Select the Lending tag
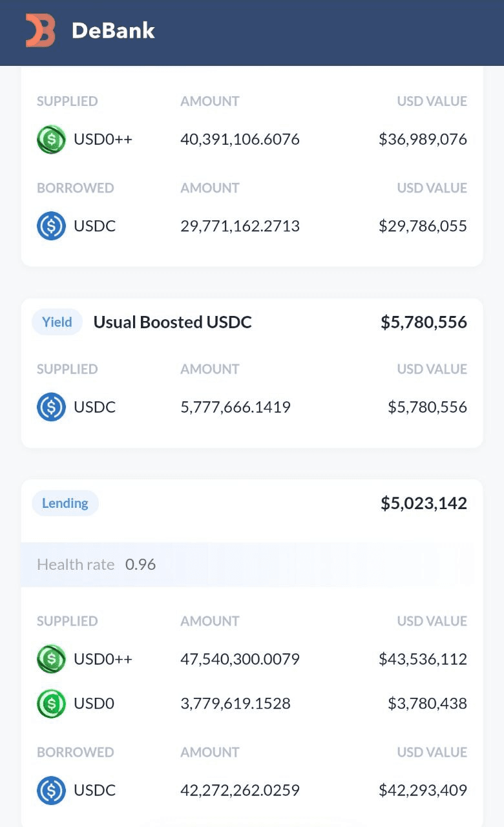This screenshot has width=504, height=827. (65, 503)
